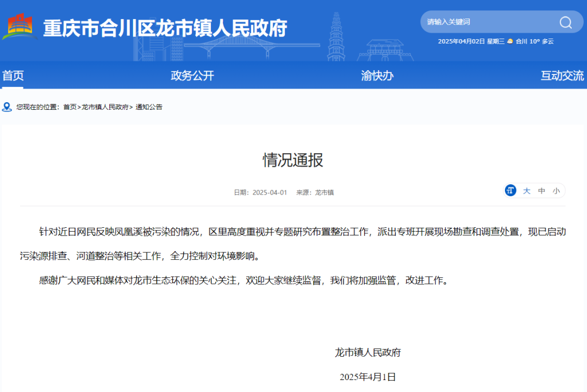The height and width of the screenshot is (392, 587).
Task: Open the 互动交流 navigation menu
Action: coord(563,76)
